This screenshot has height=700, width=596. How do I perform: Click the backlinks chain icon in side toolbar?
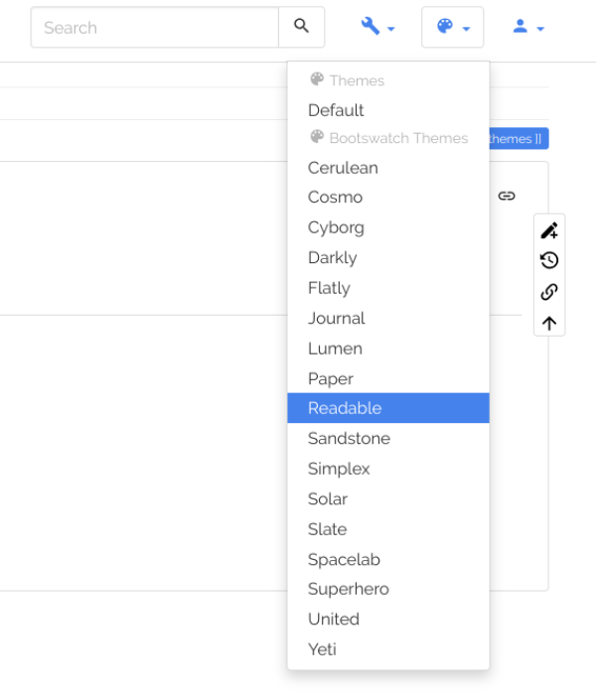(549, 292)
